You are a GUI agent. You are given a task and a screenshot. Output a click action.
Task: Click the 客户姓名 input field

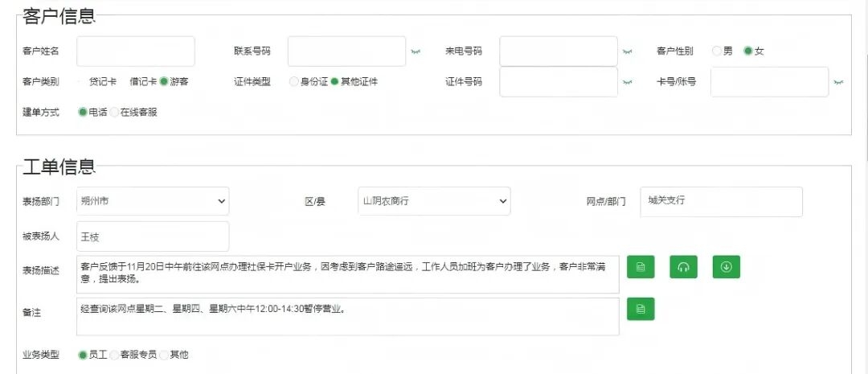(x=136, y=51)
